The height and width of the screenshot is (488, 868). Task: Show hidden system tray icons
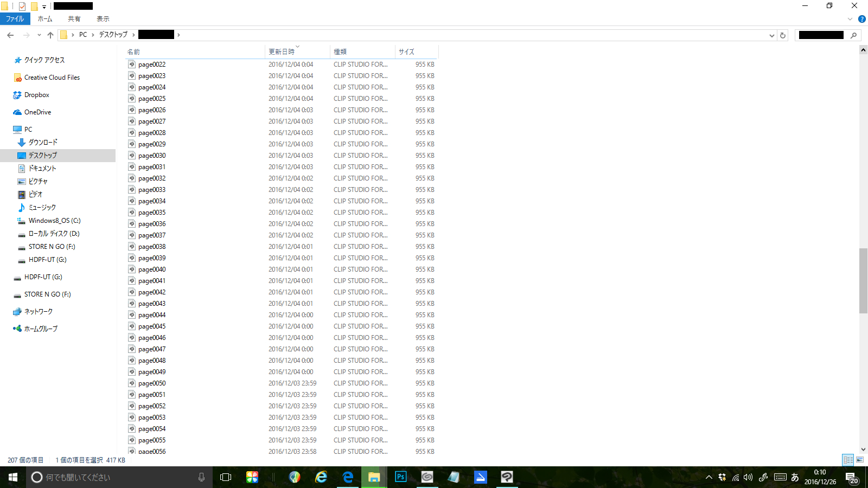click(x=709, y=478)
